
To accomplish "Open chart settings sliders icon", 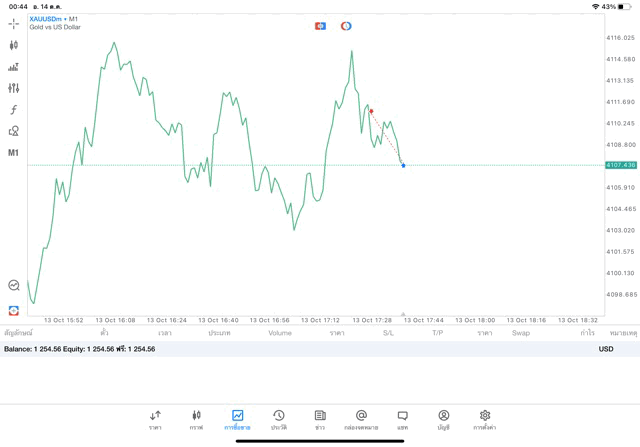I will coord(13,88).
